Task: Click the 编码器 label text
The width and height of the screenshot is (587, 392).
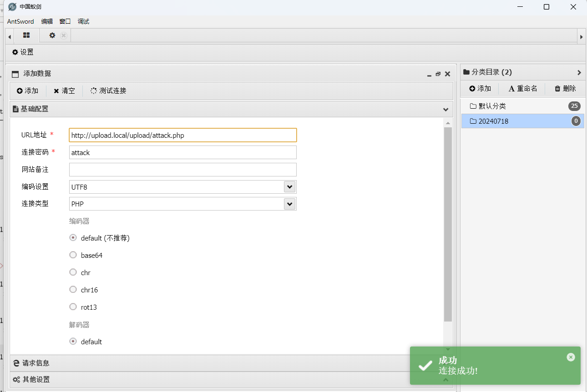Action: pos(79,221)
